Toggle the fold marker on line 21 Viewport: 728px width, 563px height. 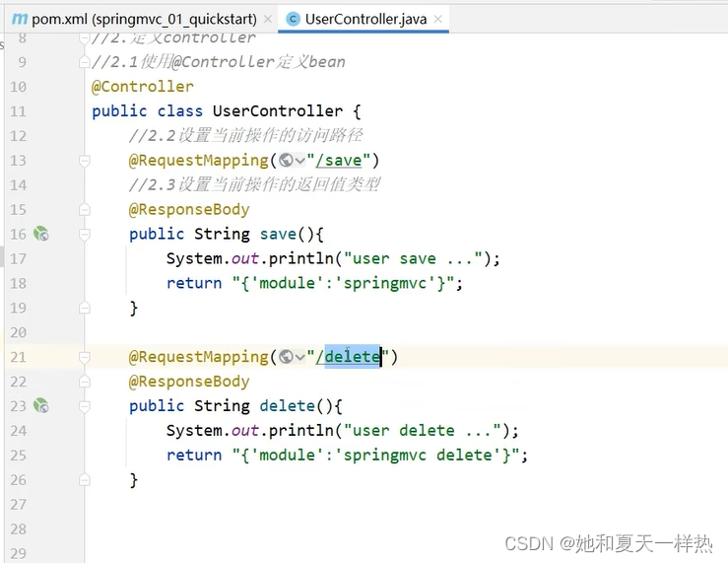click(85, 357)
